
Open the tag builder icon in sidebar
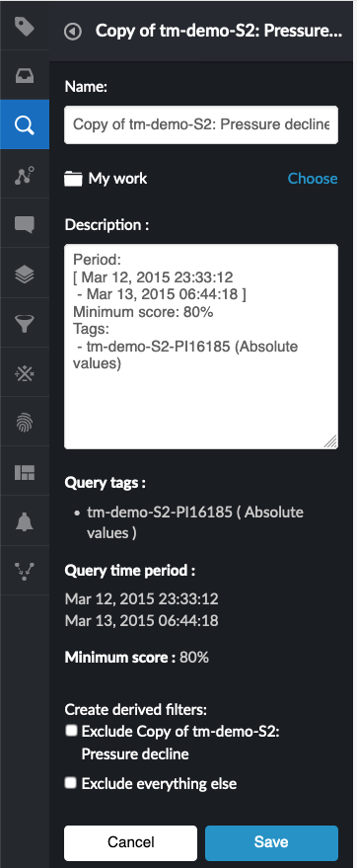pos(25,26)
